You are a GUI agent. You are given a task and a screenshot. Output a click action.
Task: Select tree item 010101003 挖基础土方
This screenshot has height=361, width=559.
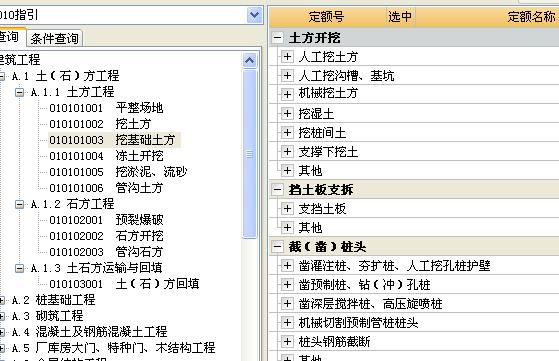pos(114,140)
